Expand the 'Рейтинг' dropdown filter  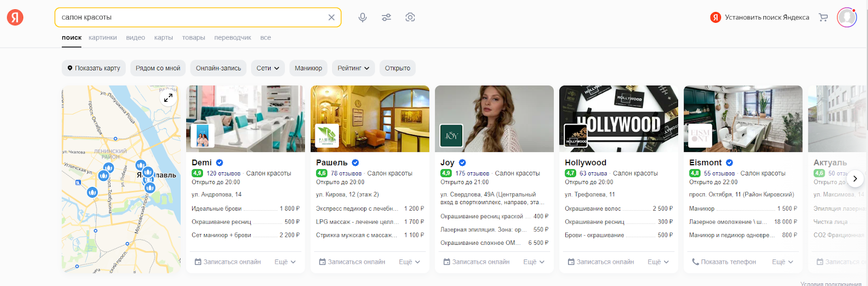(353, 68)
